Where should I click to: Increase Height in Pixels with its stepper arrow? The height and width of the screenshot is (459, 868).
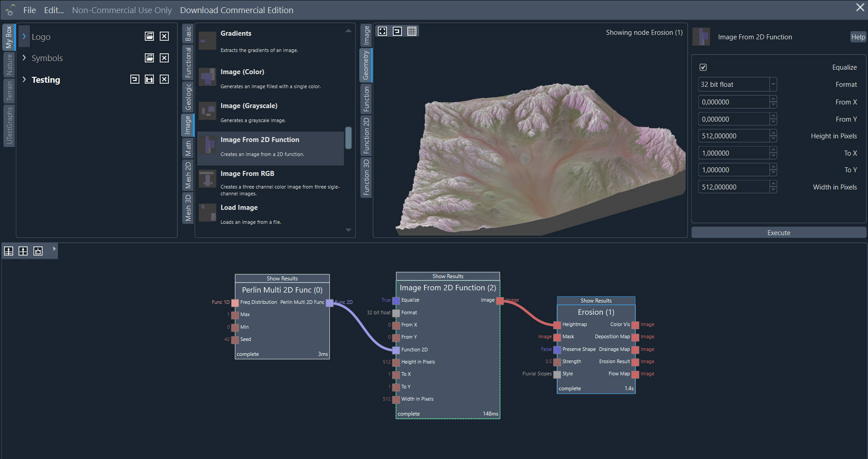click(x=773, y=133)
